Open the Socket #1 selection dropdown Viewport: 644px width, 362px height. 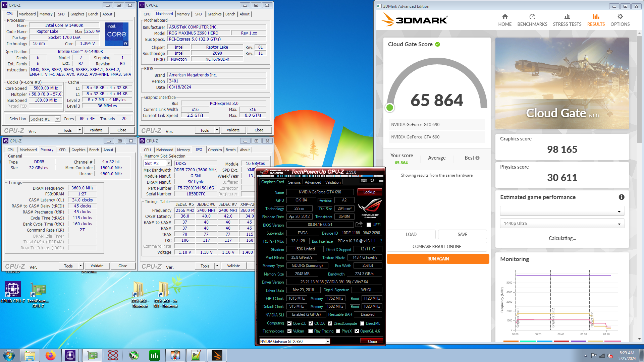[x=45, y=119]
